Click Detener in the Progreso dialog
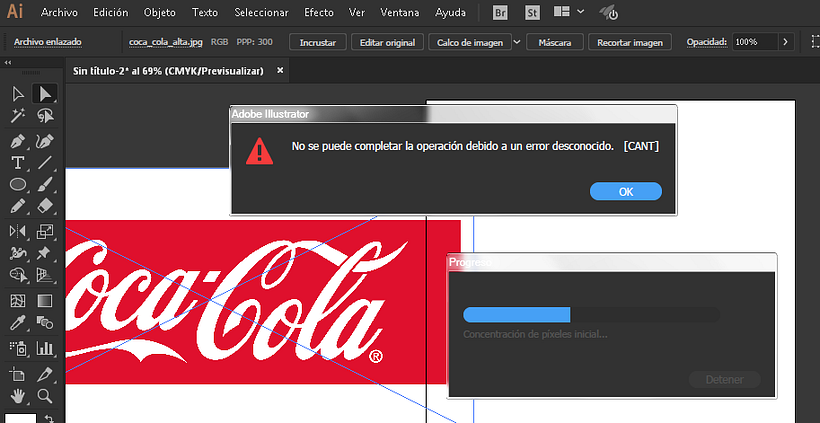820x423 pixels. tap(724, 380)
